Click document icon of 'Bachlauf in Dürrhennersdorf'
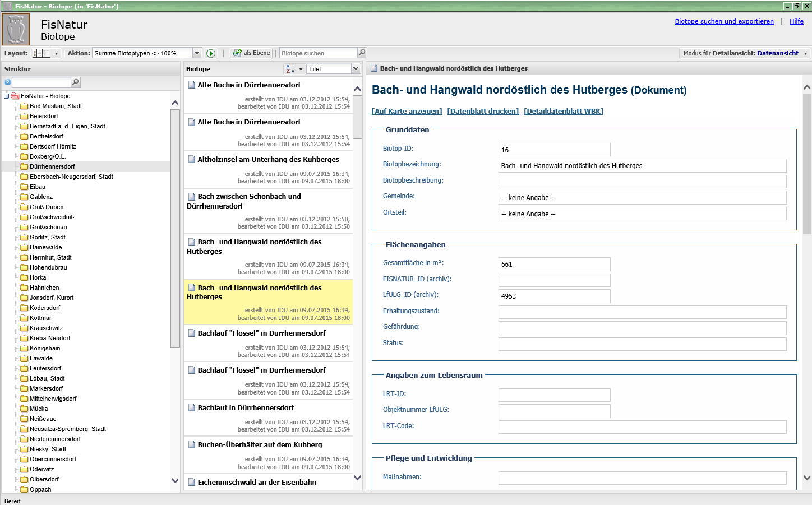The image size is (812, 505). pos(192,407)
